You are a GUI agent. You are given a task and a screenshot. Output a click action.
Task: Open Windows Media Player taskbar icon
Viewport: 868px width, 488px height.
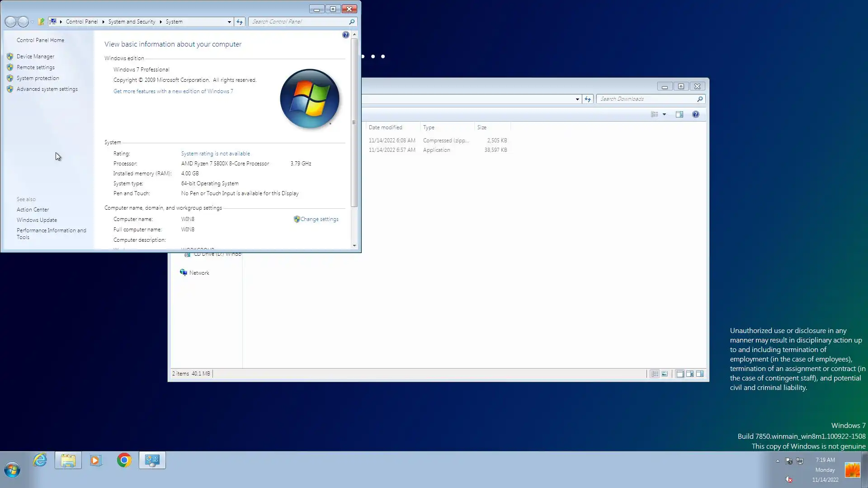point(95,460)
